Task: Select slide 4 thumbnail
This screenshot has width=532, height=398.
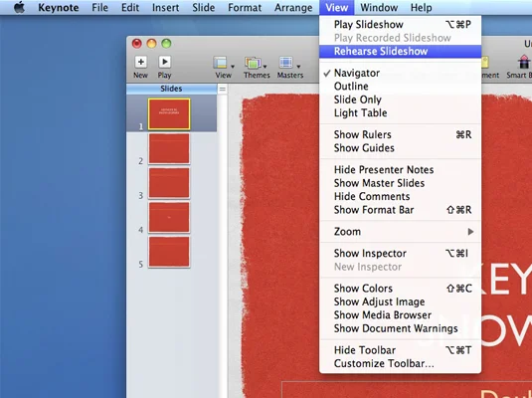Action: tap(169, 217)
